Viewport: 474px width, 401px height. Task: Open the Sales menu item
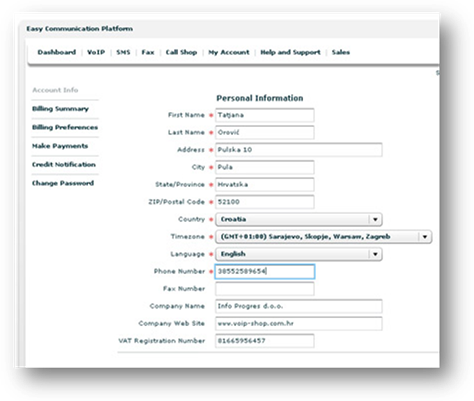341,52
